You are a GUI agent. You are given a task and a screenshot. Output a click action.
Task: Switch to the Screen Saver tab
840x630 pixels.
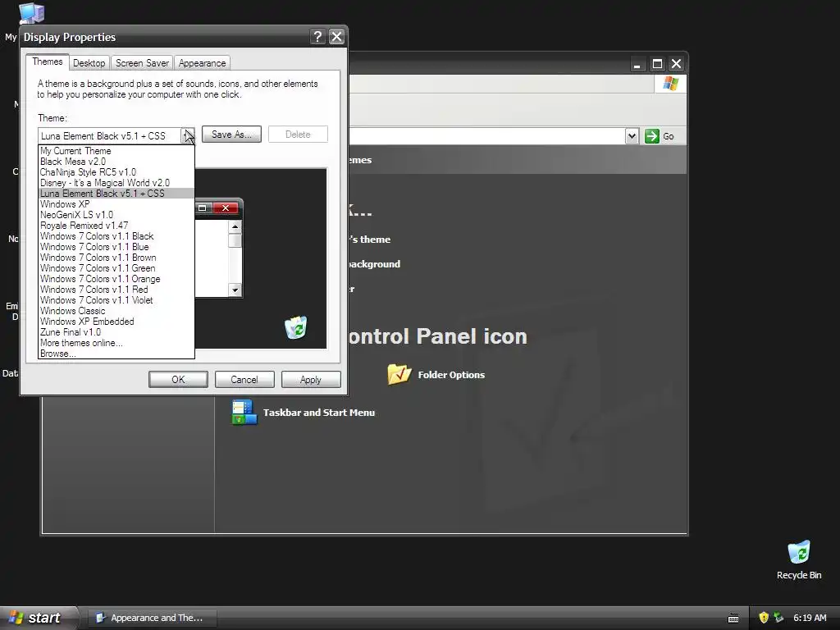142,63
